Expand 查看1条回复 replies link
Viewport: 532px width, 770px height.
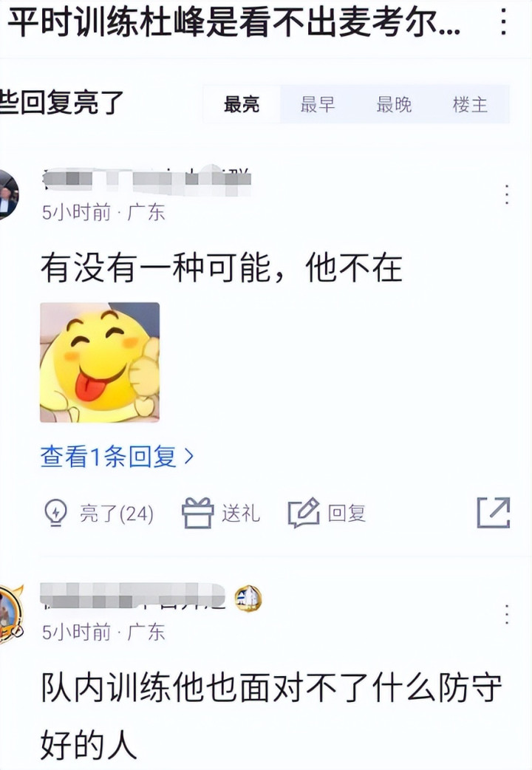click(x=117, y=457)
